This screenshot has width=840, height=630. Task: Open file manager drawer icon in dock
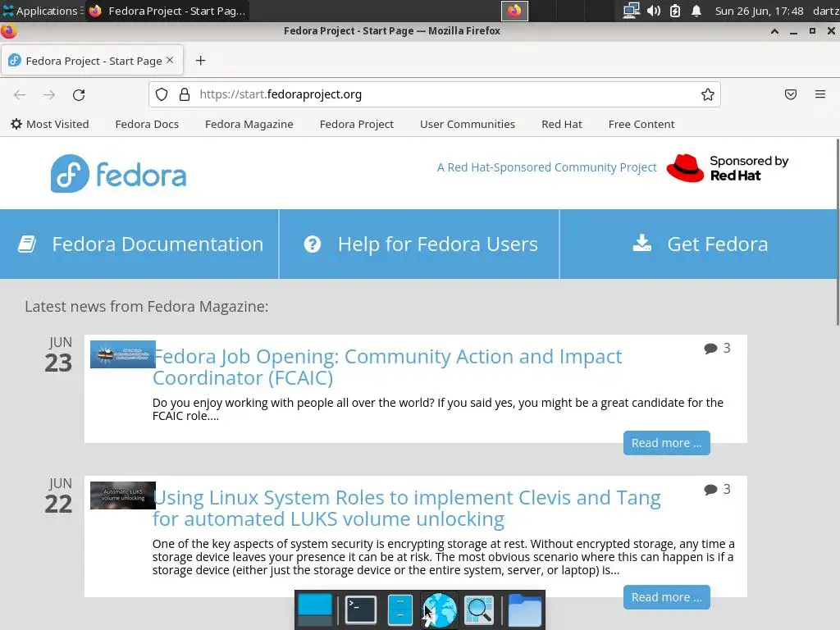pos(399,609)
